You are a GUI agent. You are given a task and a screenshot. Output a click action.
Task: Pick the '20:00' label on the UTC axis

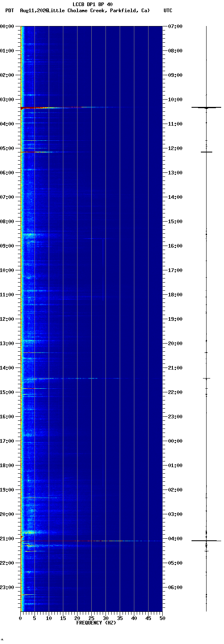click(175, 344)
